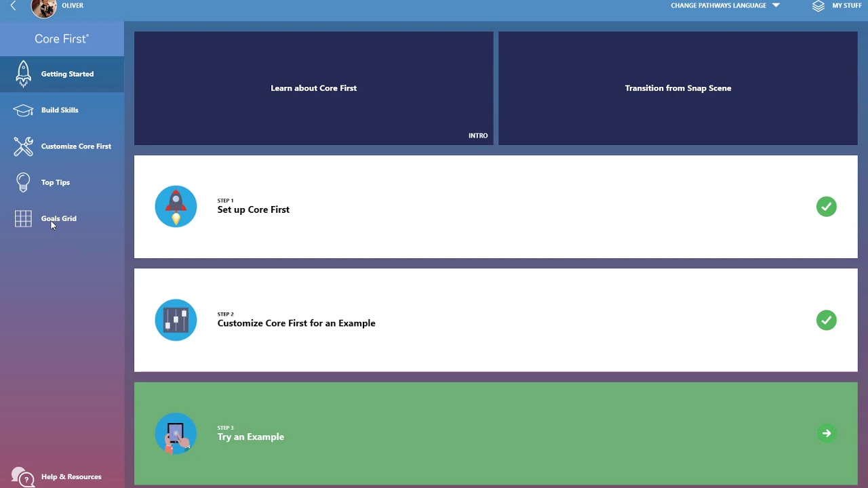Open Oliver's profile avatar

[x=44, y=8]
